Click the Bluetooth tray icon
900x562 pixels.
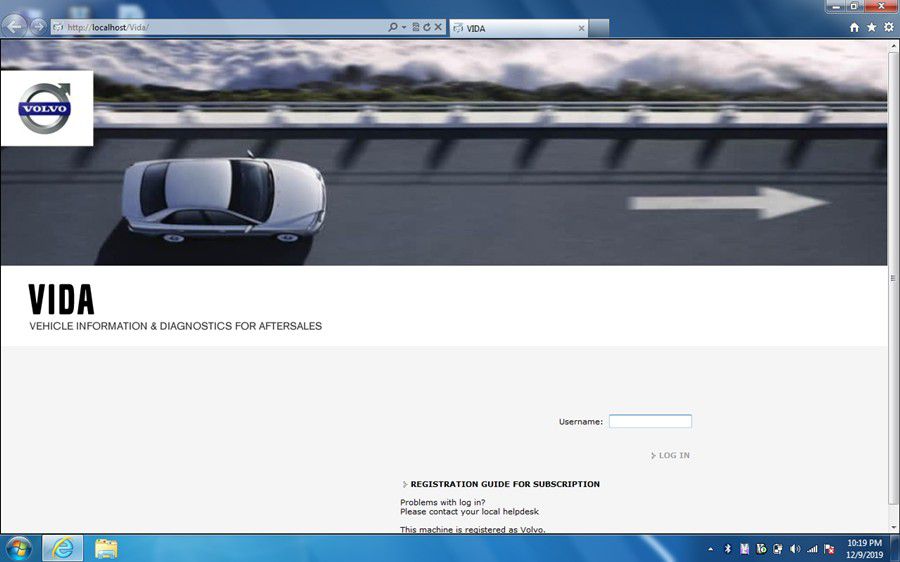tap(728, 548)
